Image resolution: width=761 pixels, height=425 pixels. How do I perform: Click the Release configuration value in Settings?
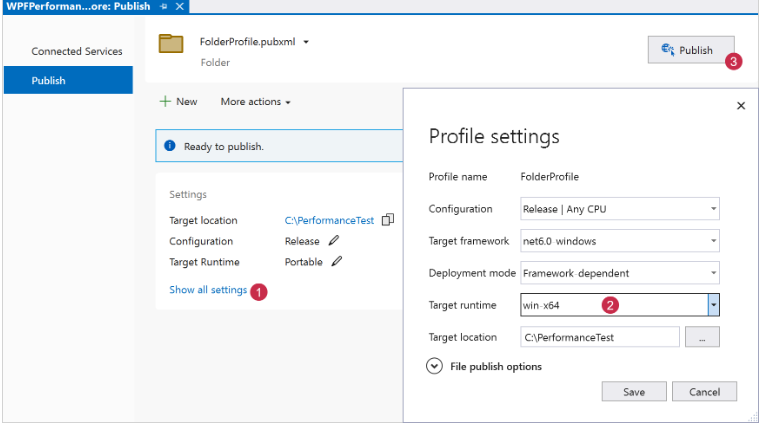(302, 241)
